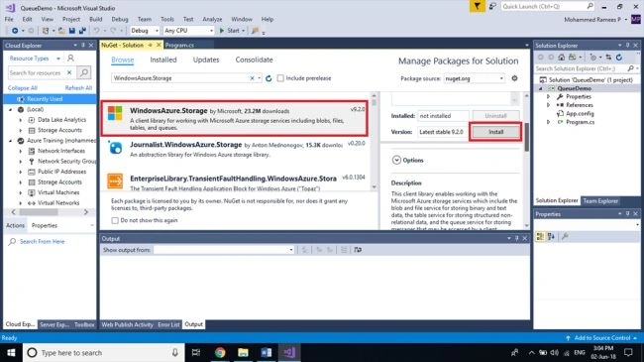The image size is (644, 362).
Task: Click Add to Source Control in status bar
Action: pyautogui.click(x=602, y=338)
